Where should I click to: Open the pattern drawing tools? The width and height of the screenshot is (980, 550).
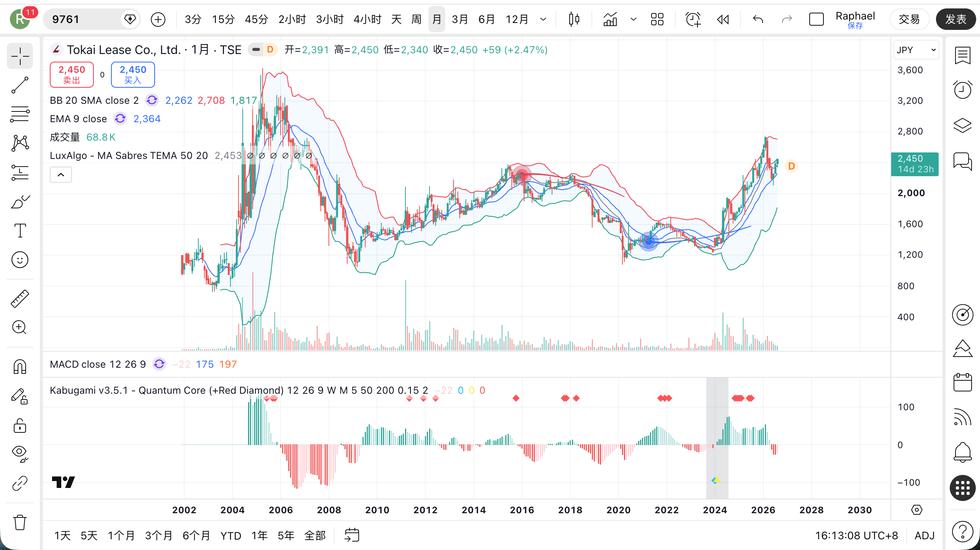click(20, 143)
